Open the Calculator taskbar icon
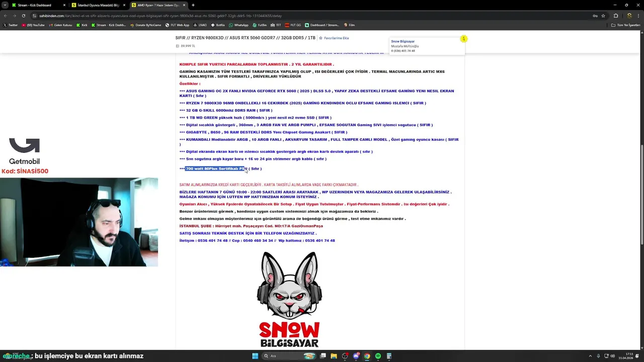Image resolution: width=644 pixels, height=362 pixels. 389,356
